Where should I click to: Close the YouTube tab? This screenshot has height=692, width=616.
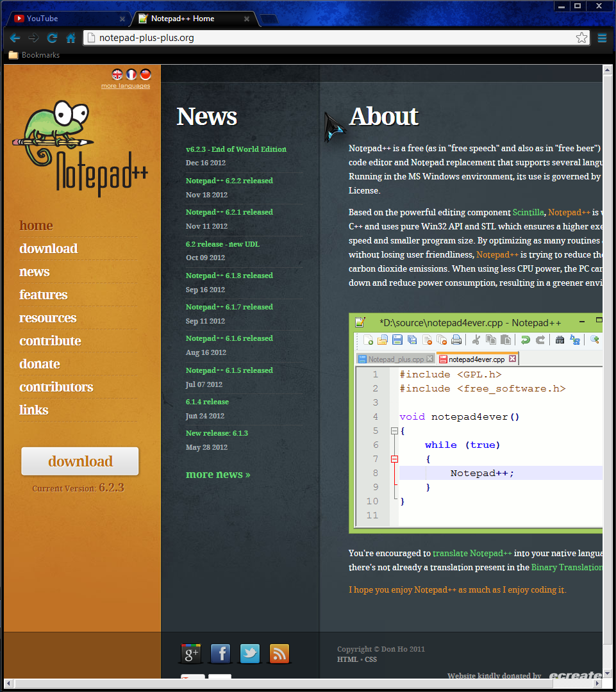122,19
